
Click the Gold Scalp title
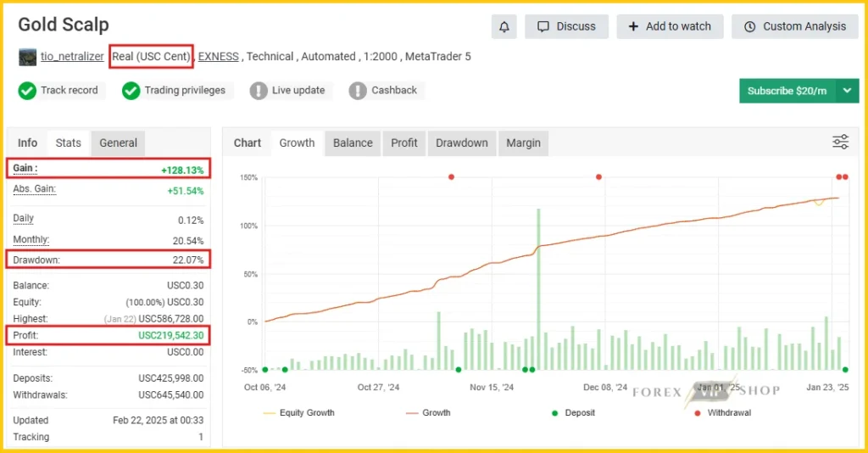[x=64, y=25]
